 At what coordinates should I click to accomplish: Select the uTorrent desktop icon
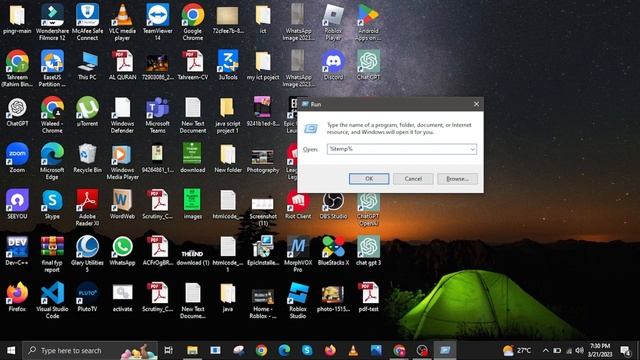tap(87, 111)
